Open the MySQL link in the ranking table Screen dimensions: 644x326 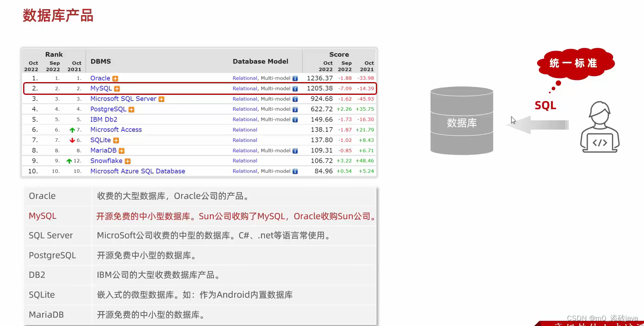pos(101,88)
